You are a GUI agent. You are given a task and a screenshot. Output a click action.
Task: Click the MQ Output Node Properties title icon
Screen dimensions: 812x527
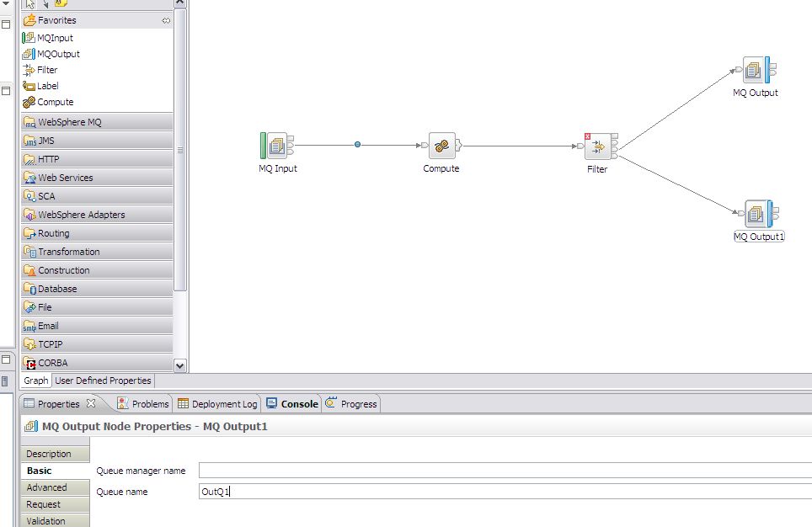tap(31, 426)
